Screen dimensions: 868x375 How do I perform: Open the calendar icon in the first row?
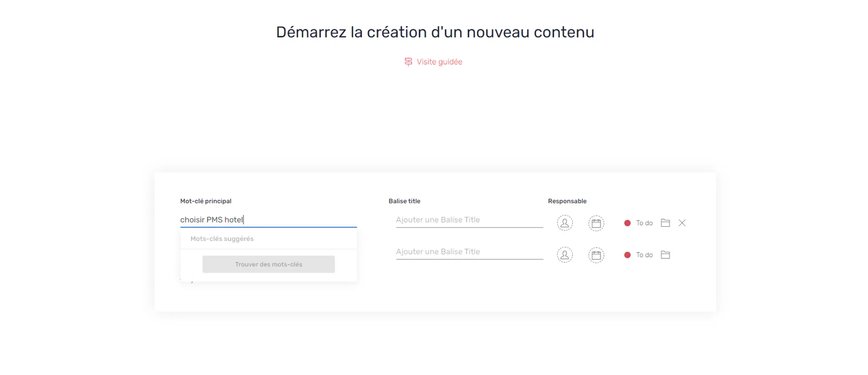pos(596,223)
